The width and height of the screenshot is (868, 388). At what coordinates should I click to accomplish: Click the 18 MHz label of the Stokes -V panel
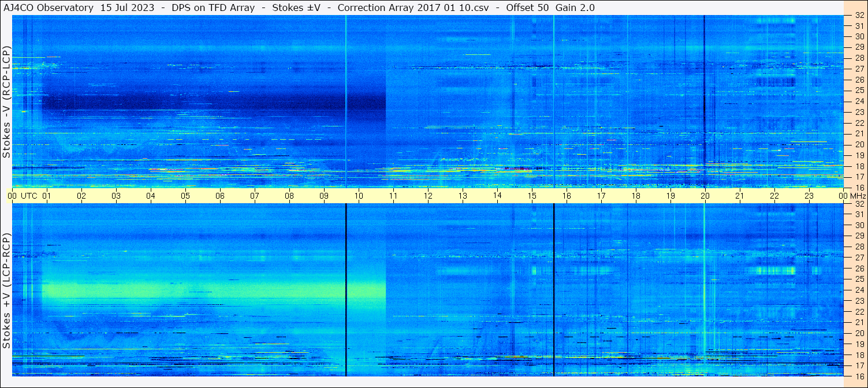[x=859, y=166]
